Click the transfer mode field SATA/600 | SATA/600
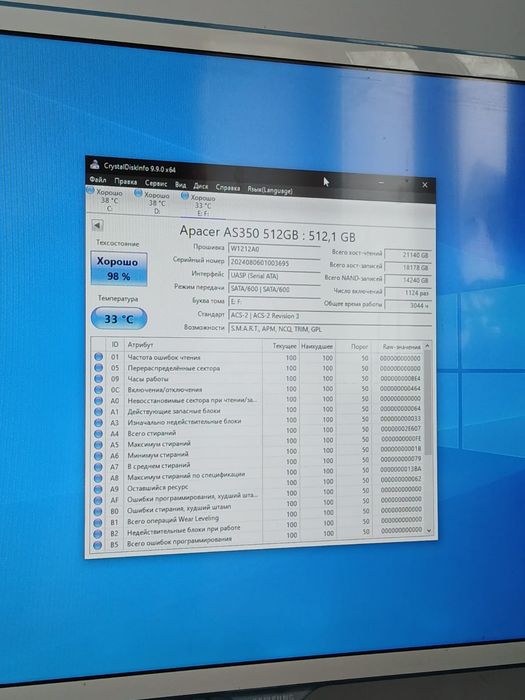This screenshot has width=525, height=700. point(274,289)
